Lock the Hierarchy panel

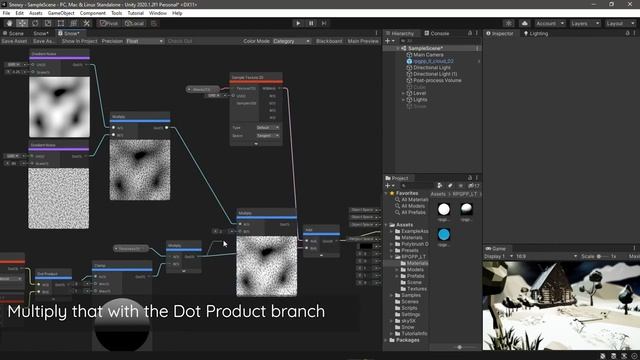(x=470, y=33)
